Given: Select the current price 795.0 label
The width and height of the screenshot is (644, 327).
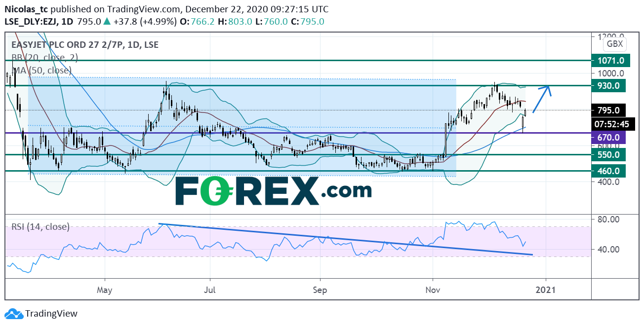Looking at the screenshot, I should pyautogui.click(x=608, y=110).
